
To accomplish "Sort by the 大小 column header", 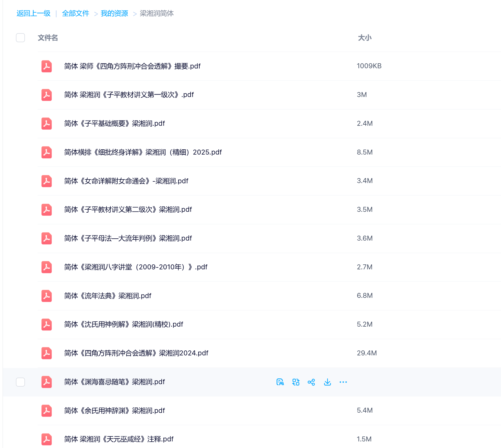I will pos(365,38).
